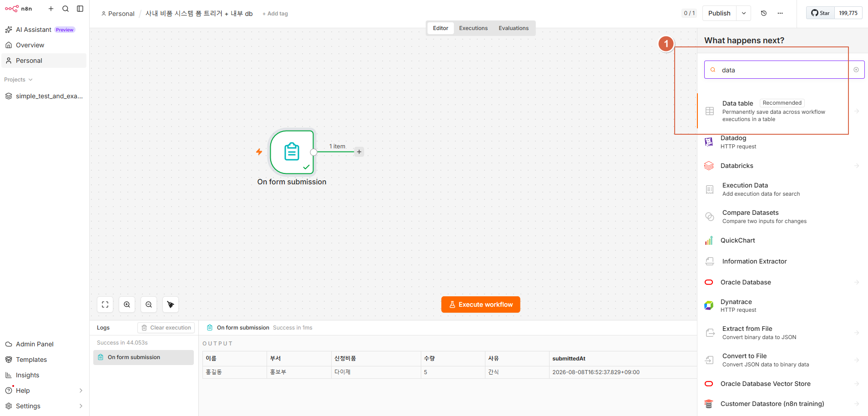The width and height of the screenshot is (868, 416).
Task: Select the Oracle Database node
Action: tap(782, 282)
